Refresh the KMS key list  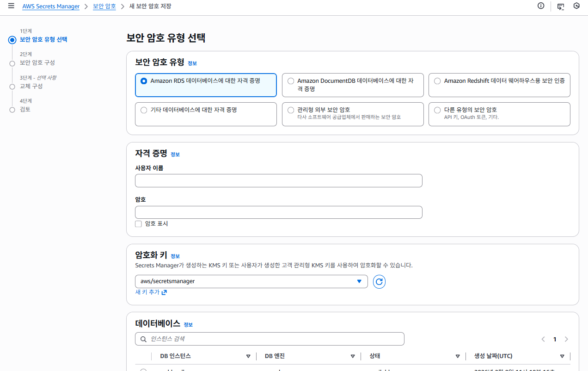pyautogui.click(x=379, y=281)
